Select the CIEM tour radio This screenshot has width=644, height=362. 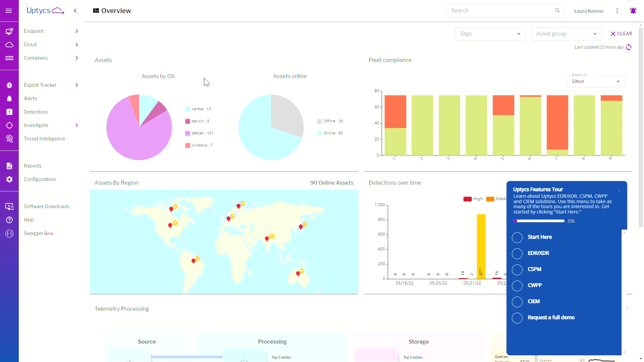tap(517, 302)
